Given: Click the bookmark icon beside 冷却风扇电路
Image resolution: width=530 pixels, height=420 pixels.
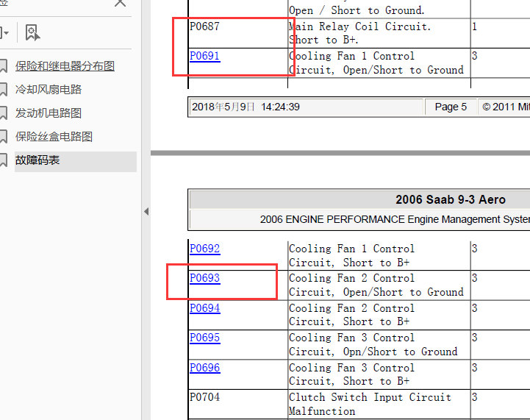Looking at the screenshot, I should tap(4, 90).
